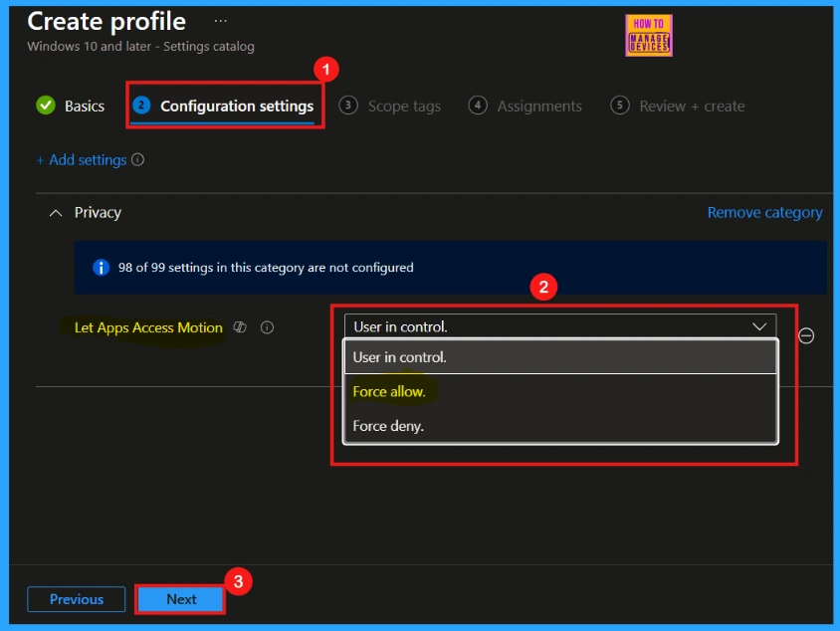Viewport: 840px width, 631px height.
Task: Click the green Basics completed checkmark
Action: point(46,105)
